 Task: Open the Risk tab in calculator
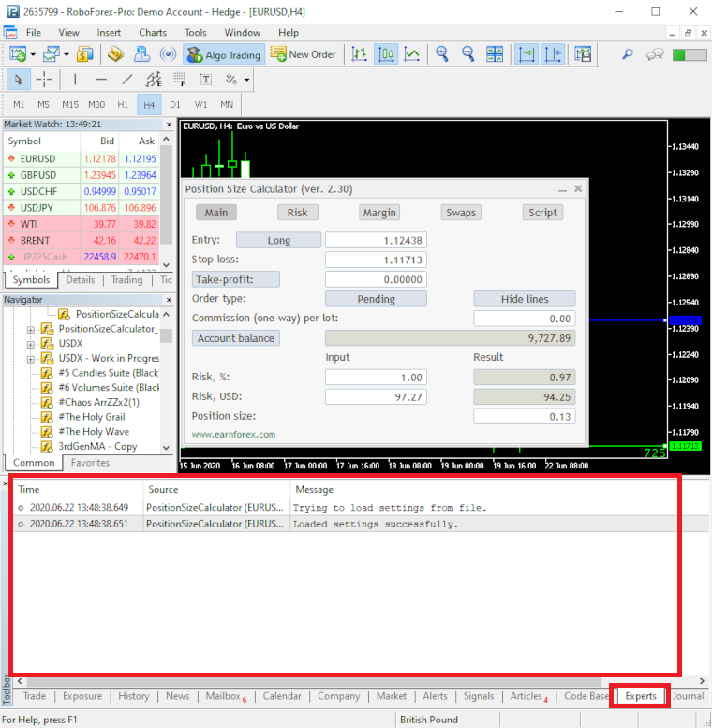(x=298, y=213)
